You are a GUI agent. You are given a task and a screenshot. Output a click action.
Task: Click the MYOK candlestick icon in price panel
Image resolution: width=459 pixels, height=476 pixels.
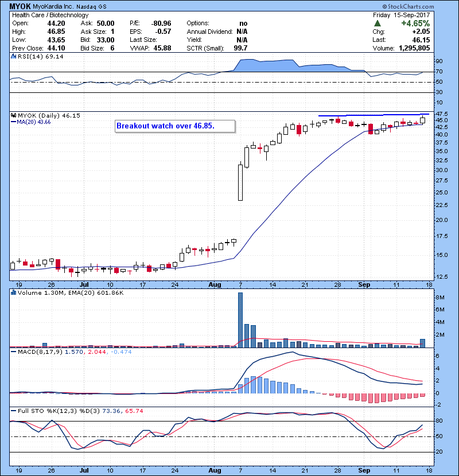point(13,116)
